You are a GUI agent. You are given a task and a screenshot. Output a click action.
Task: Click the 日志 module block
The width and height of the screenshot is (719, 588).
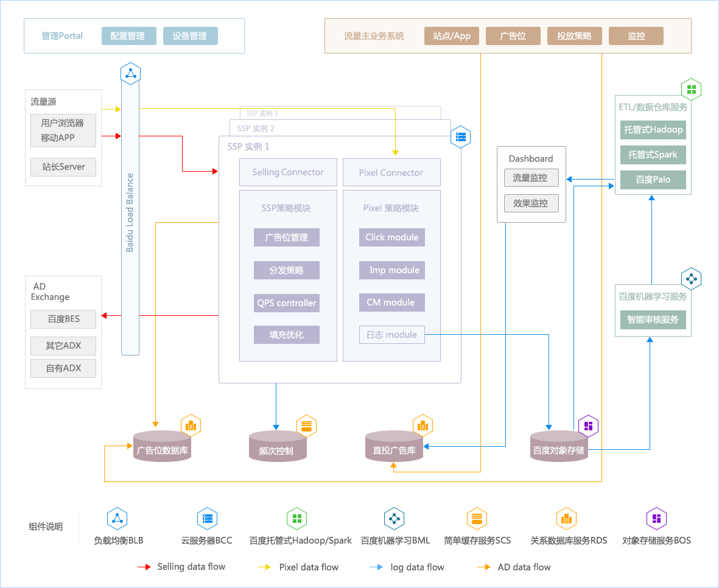(392, 335)
